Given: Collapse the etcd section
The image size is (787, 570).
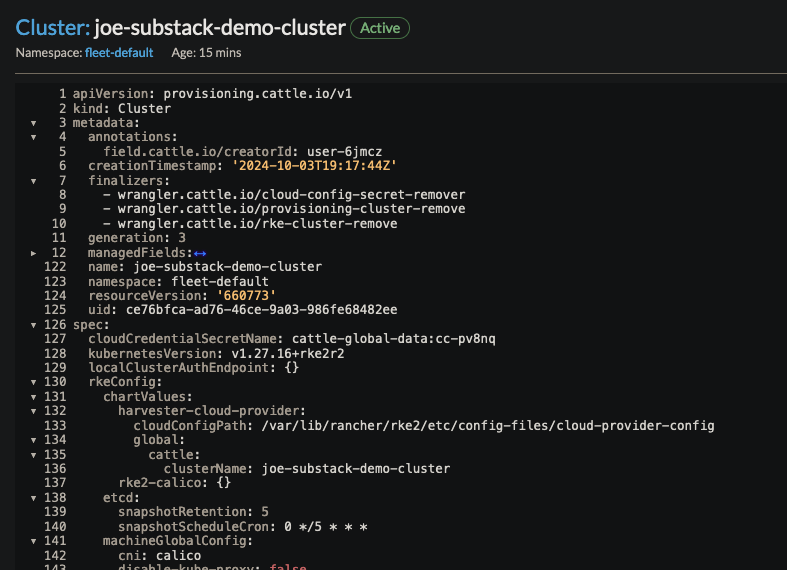Looking at the screenshot, I should (34, 498).
